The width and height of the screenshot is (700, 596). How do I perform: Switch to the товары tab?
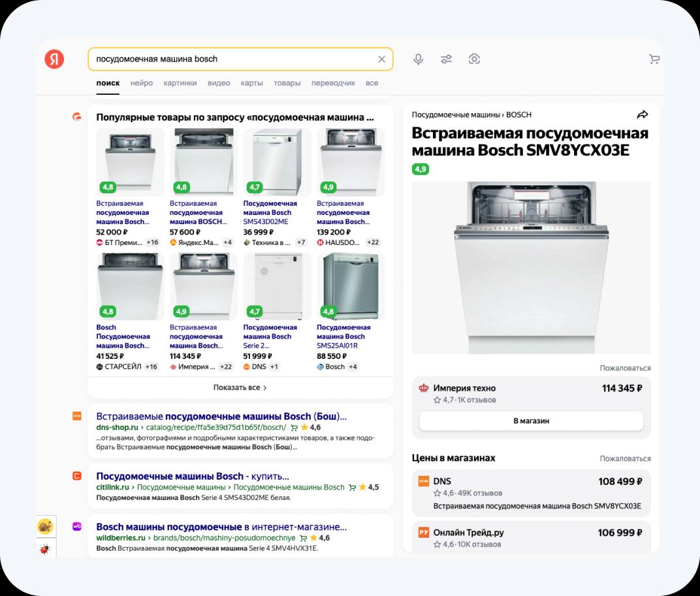coord(287,83)
